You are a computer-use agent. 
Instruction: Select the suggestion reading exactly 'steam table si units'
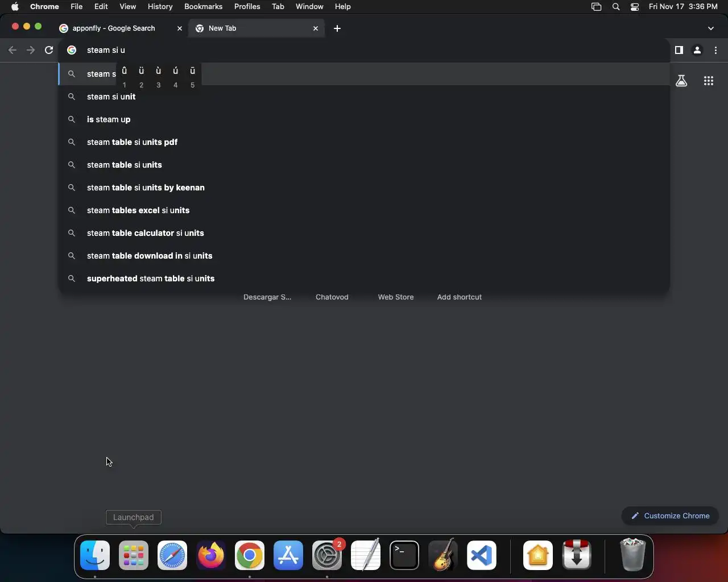[x=364, y=165]
